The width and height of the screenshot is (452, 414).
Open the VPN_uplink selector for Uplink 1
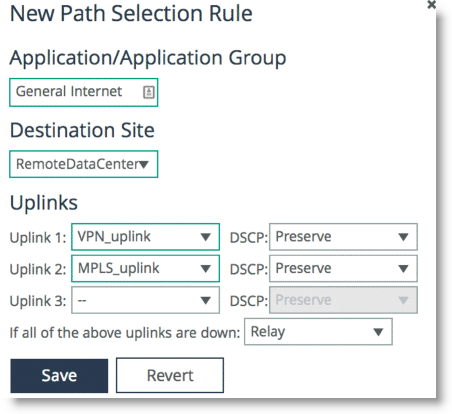point(145,237)
